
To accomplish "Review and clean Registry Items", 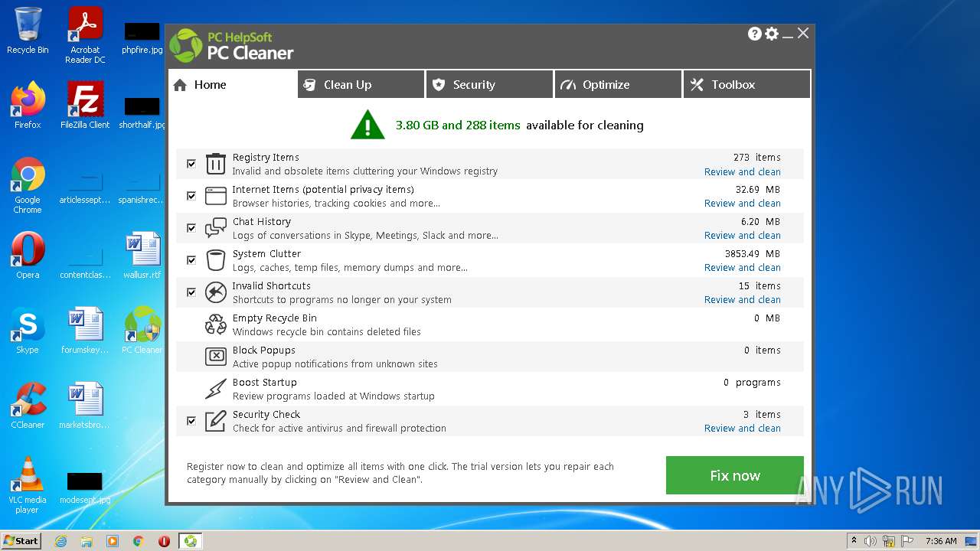I will (743, 172).
